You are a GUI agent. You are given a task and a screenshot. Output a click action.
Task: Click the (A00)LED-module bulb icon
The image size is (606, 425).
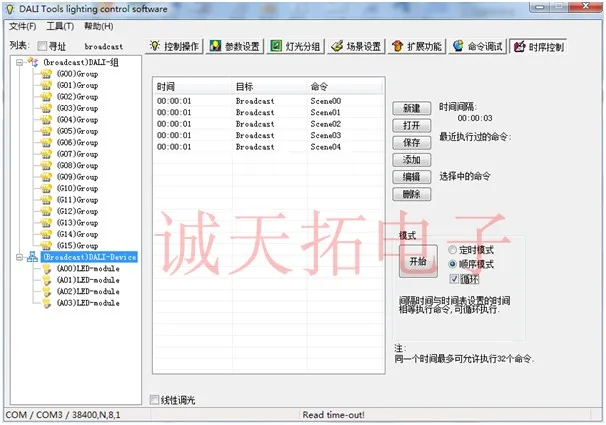coord(46,269)
